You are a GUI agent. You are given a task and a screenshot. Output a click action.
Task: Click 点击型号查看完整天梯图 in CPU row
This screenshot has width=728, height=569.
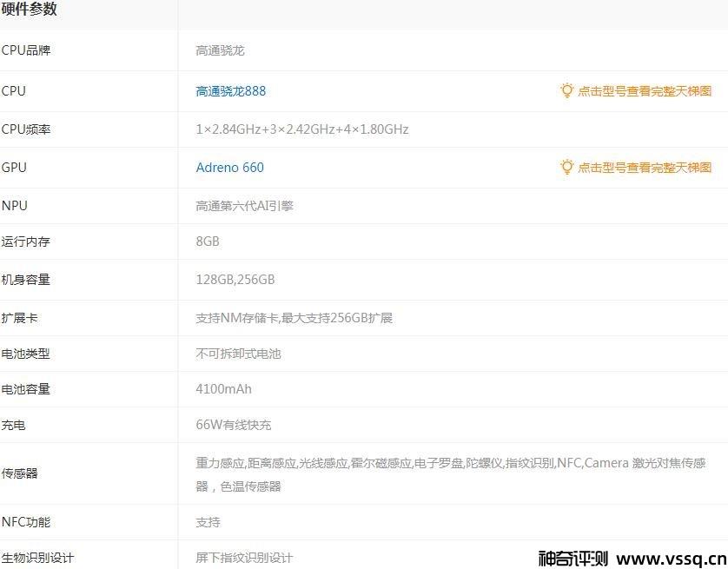click(645, 91)
